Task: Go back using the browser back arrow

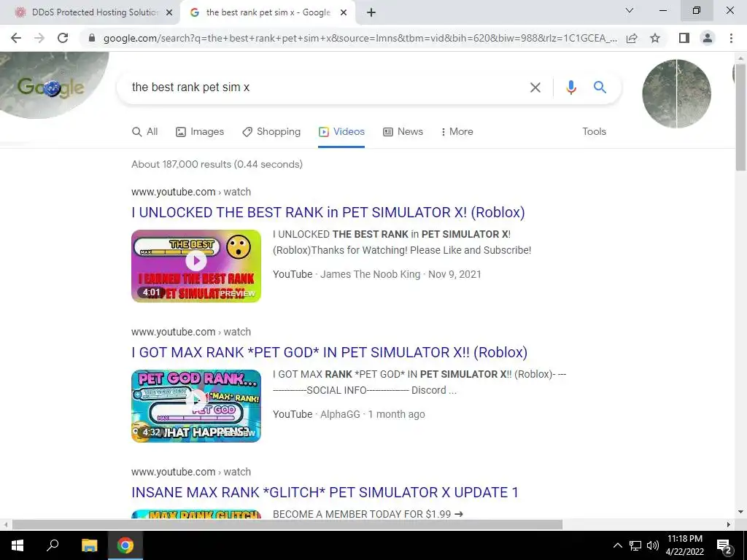Action: [16, 38]
